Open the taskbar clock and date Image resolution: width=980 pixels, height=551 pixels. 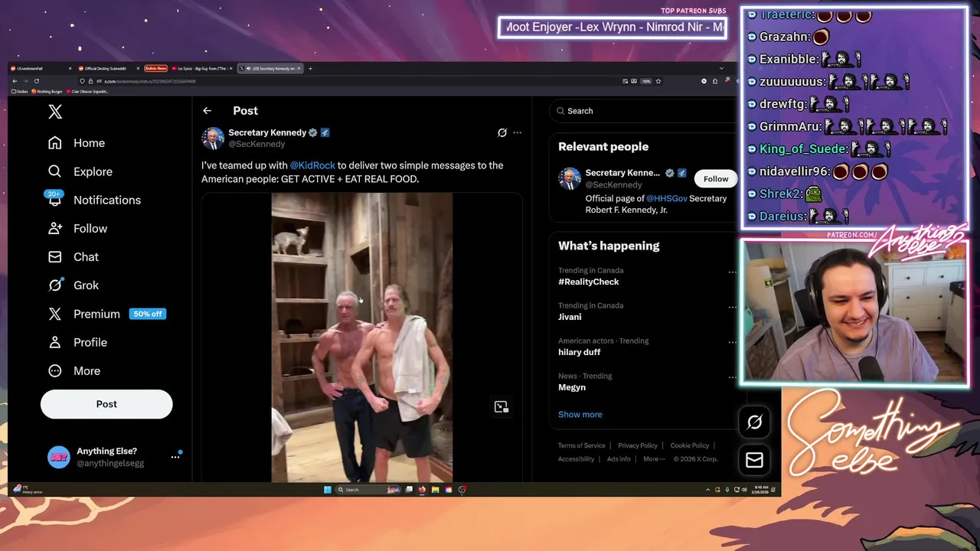(x=762, y=490)
